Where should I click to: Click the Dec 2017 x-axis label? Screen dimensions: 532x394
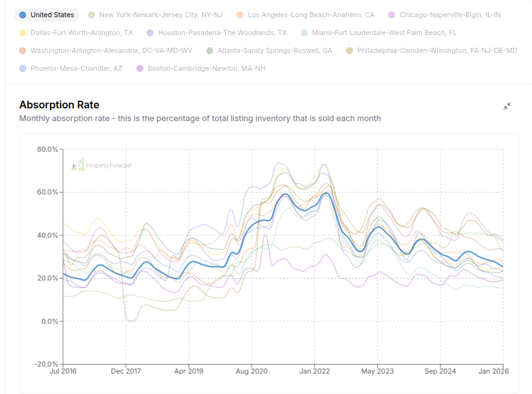tap(126, 371)
